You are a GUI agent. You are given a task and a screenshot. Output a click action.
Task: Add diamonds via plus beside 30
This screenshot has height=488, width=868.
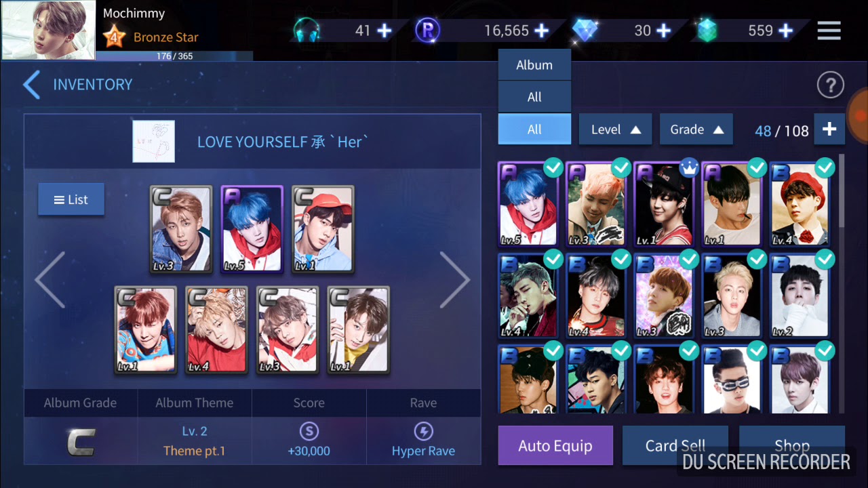664,30
